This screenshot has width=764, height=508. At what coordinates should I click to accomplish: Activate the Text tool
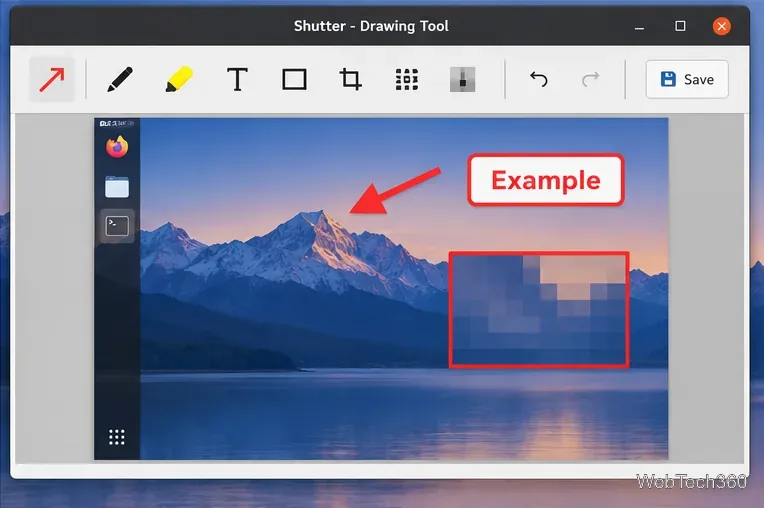pyautogui.click(x=237, y=79)
